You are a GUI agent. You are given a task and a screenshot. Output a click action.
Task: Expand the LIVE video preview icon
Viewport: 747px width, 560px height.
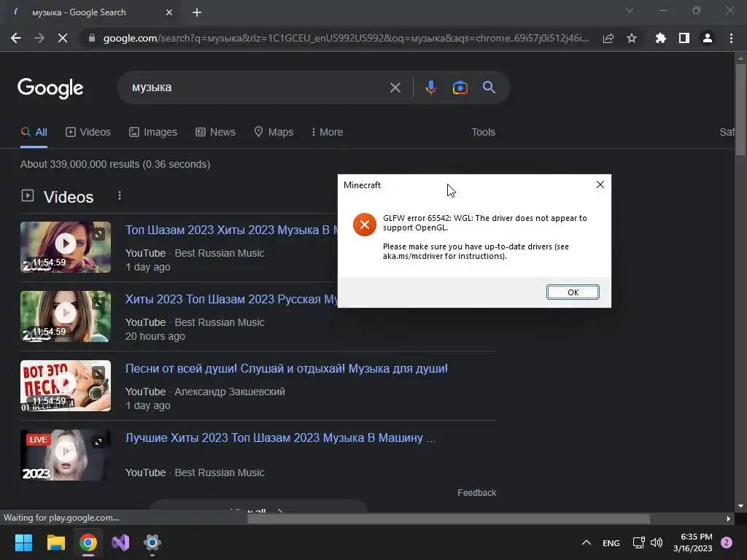point(98,442)
